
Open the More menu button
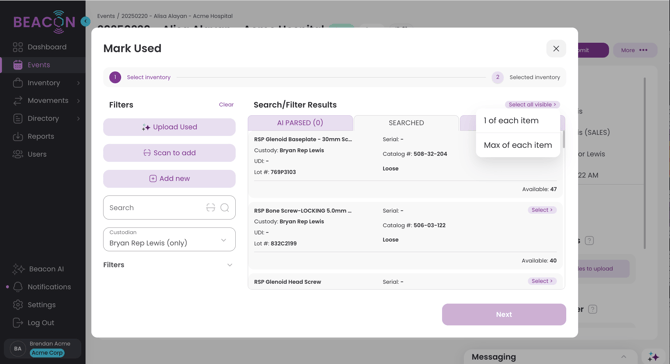634,50
